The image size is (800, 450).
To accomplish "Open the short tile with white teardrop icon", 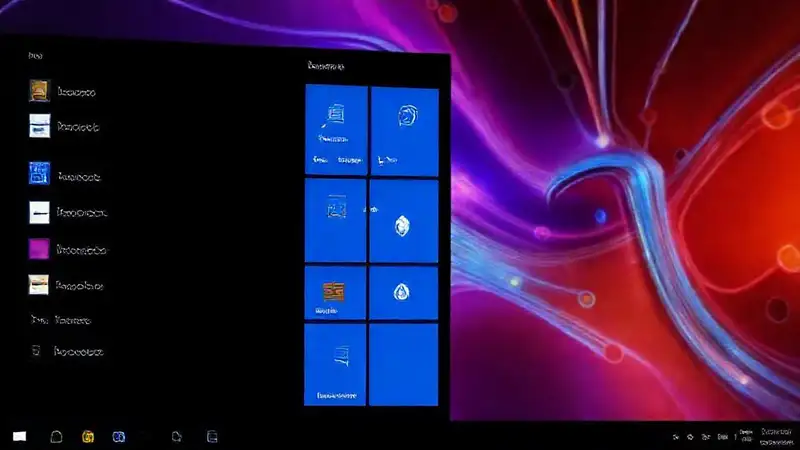I will pyautogui.click(x=404, y=293).
